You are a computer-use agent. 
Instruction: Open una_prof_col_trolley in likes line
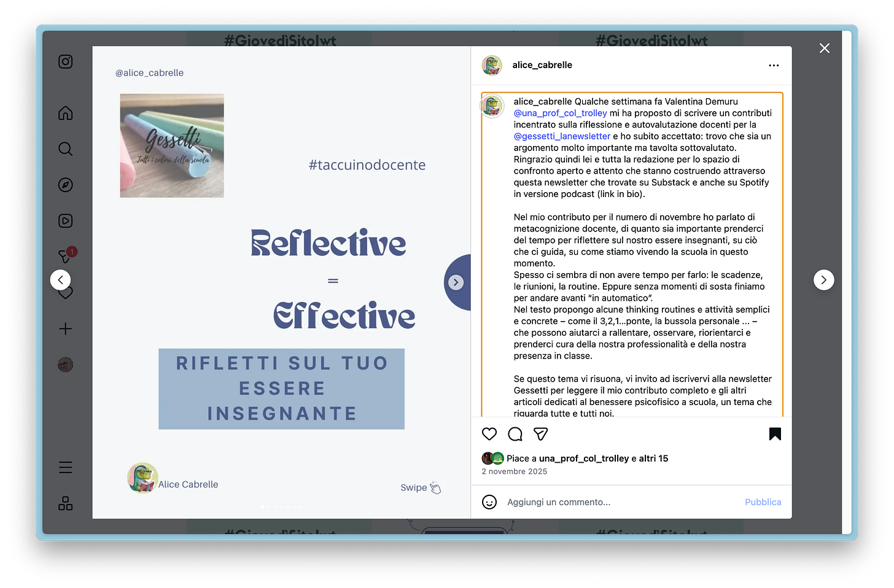point(584,458)
